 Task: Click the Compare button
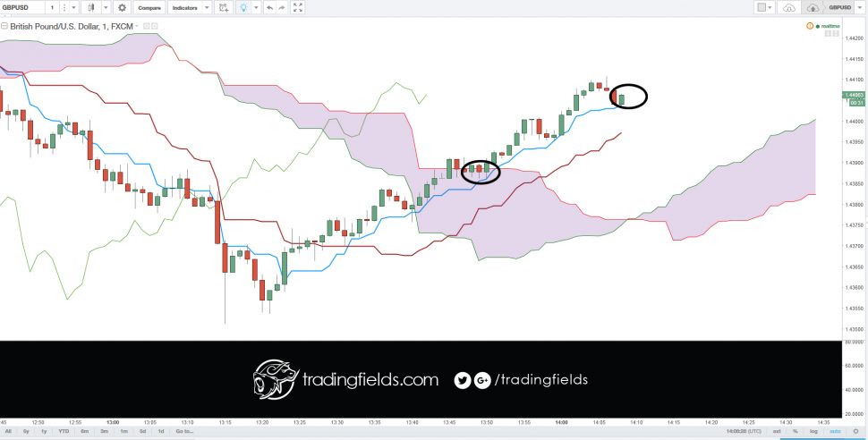149,8
